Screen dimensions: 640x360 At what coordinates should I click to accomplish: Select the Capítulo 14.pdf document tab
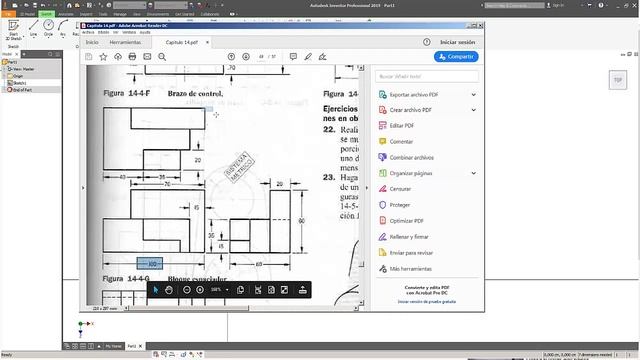[x=182, y=42]
